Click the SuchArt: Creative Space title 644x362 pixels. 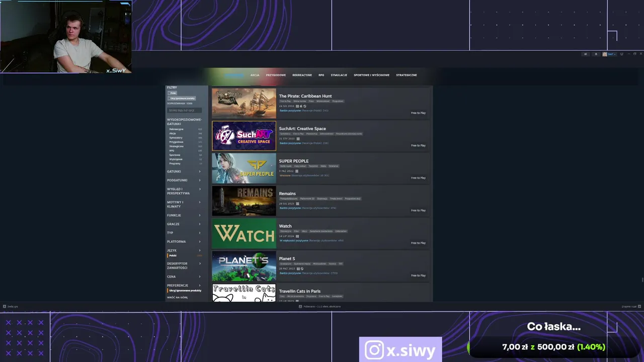coord(302,129)
